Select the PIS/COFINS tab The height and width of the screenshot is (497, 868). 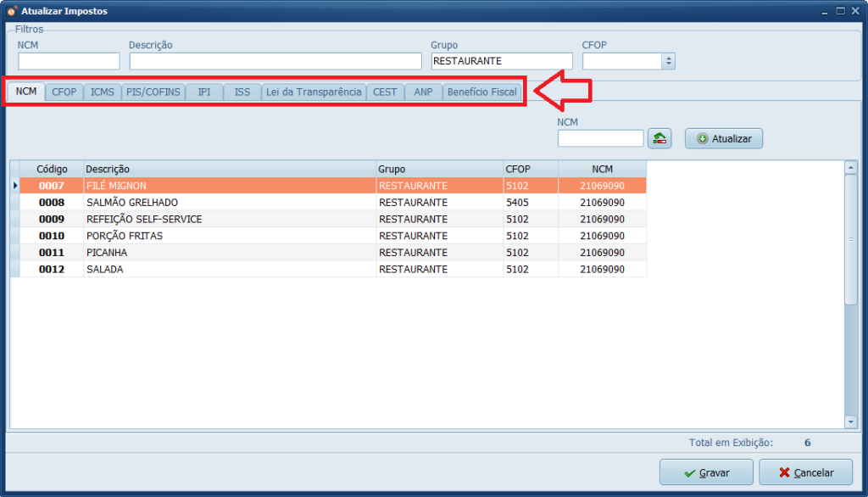click(153, 92)
